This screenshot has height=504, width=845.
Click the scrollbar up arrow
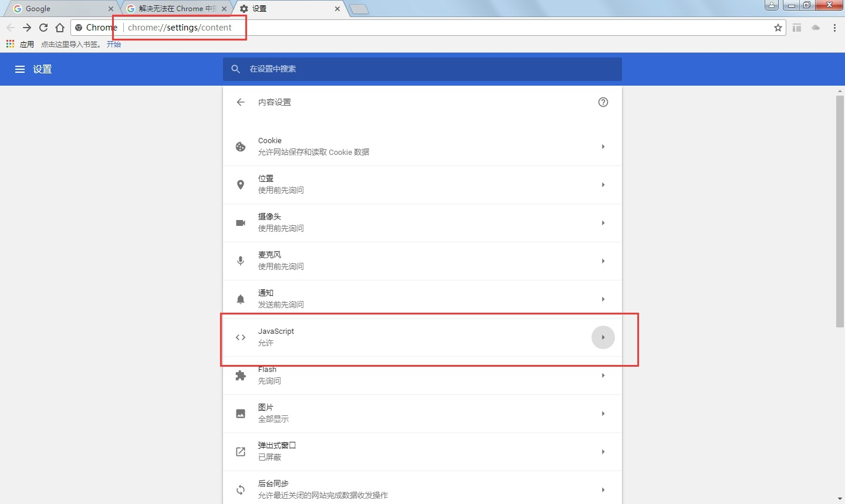[840, 91]
